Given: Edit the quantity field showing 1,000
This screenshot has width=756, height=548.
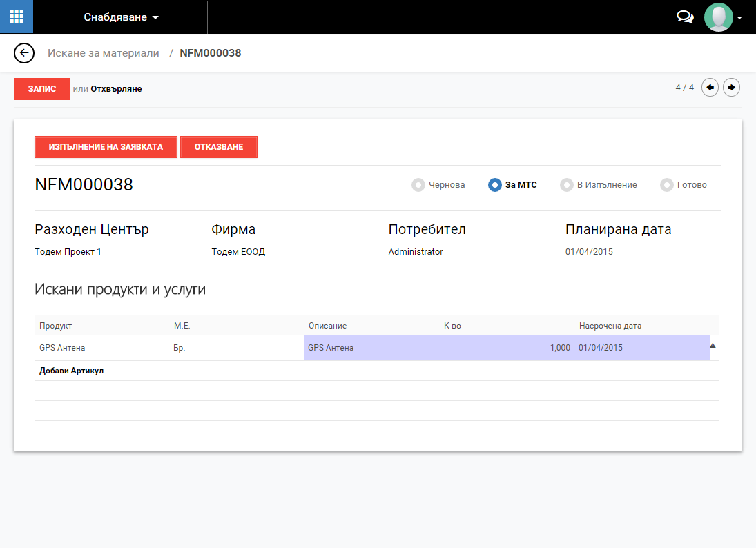Looking at the screenshot, I should pyautogui.click(x=507, y=348).
